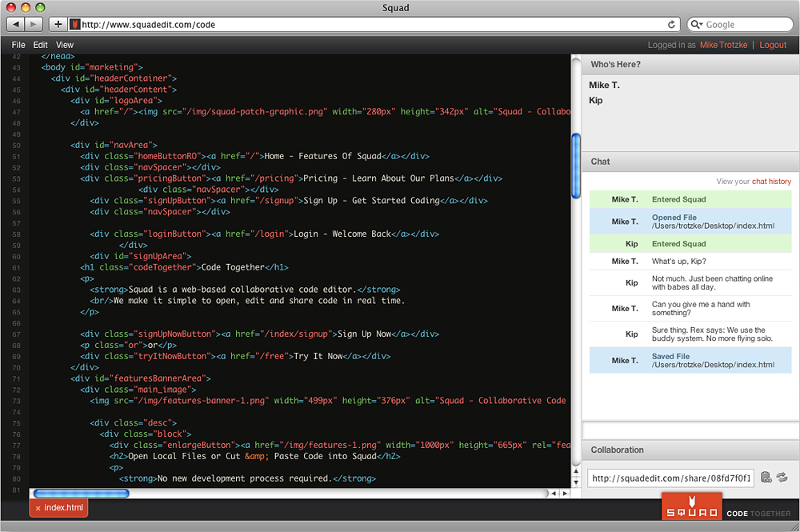Screen dimensions: 800x532
Task: Open the chat history link
Action: point(771,181)
